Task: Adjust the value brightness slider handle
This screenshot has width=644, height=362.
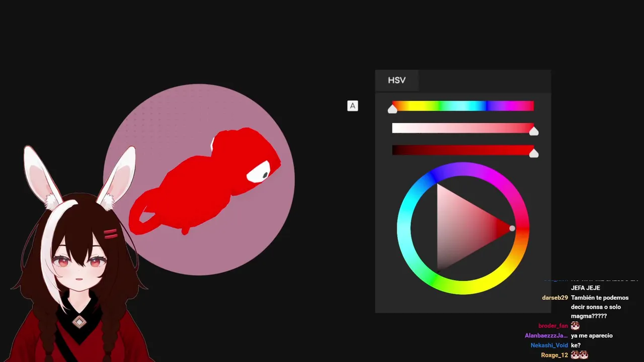Action: [534, 153]
